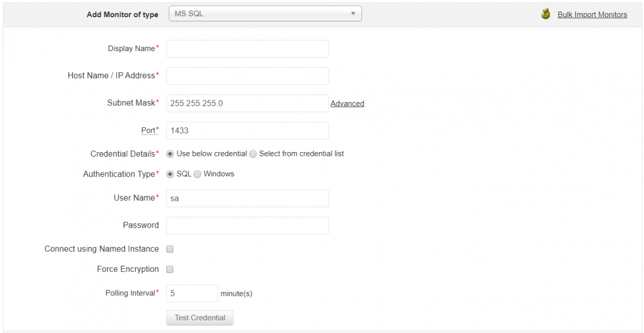This screenshot has width=644, height=333.
Task: Click the Display Name input field
Action: coord(248,49)
